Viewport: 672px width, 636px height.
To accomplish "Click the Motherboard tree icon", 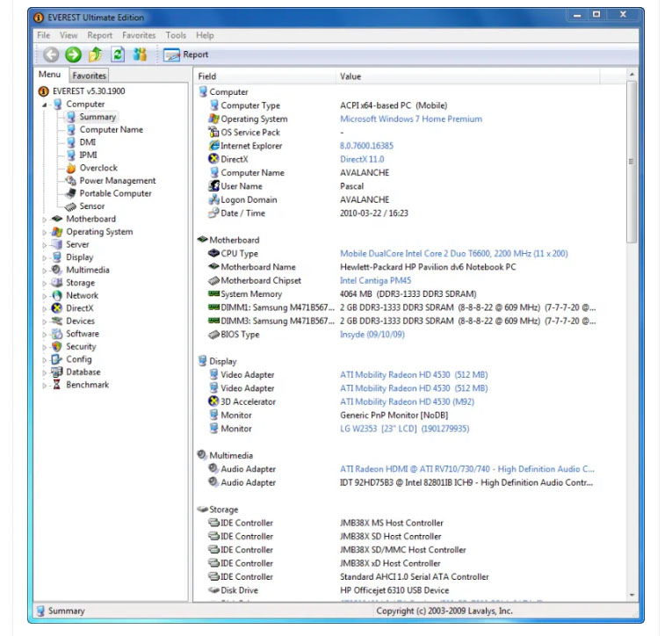I will [x=56, y=219].
